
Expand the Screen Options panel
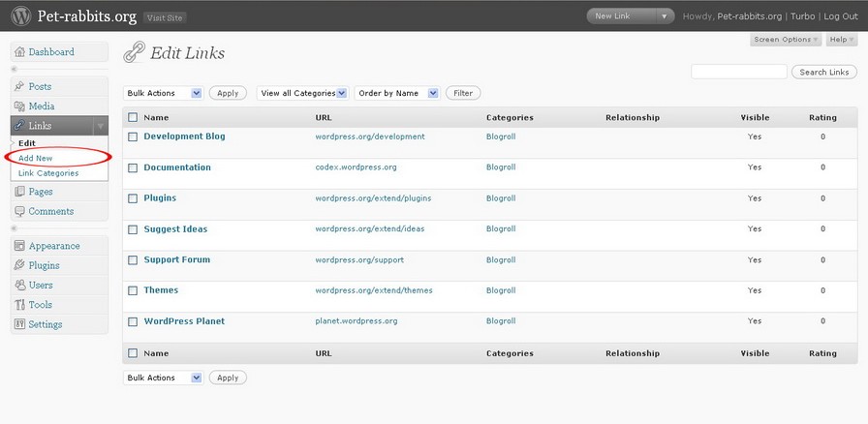point(786,40)
